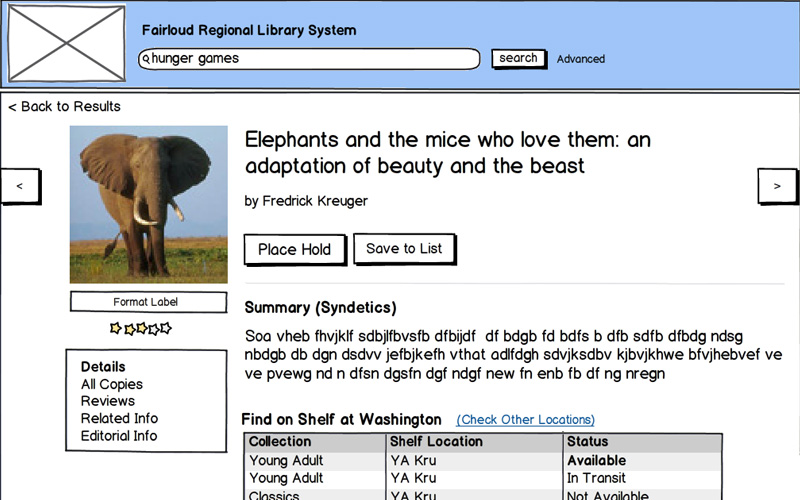Viewport: 800px width, 500px height.
Task: Click the elephant book cover image
Action: [x=148, y=204]
